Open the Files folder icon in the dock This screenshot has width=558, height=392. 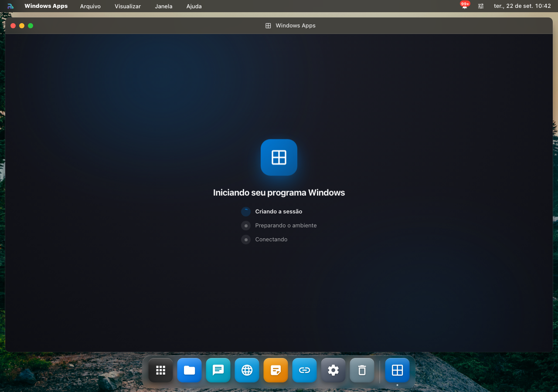tap(190, 370)
